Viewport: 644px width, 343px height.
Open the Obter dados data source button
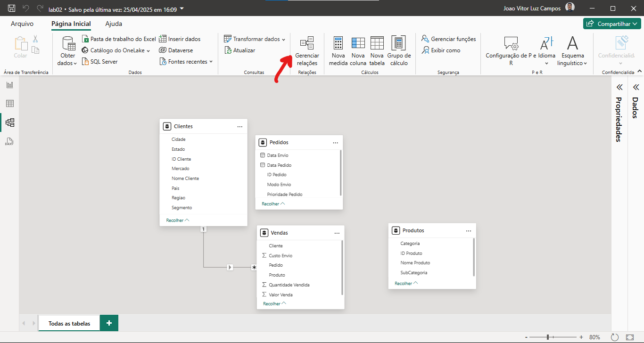pos(68,51)
